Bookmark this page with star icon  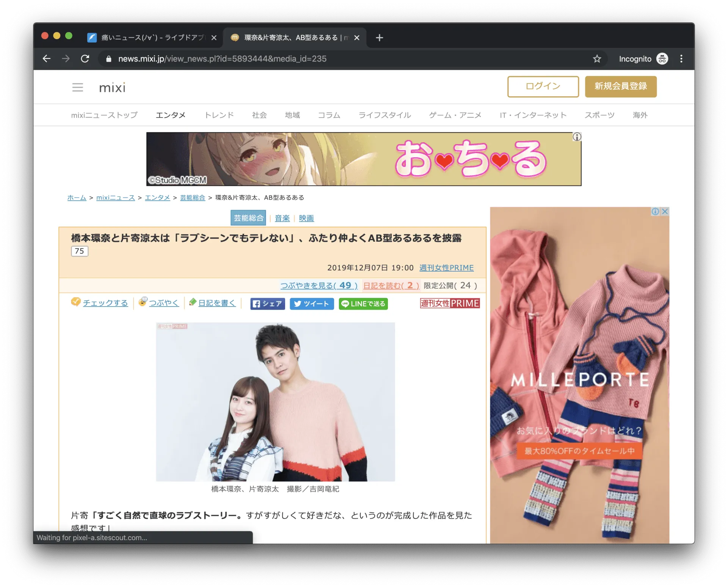[597, 59]
